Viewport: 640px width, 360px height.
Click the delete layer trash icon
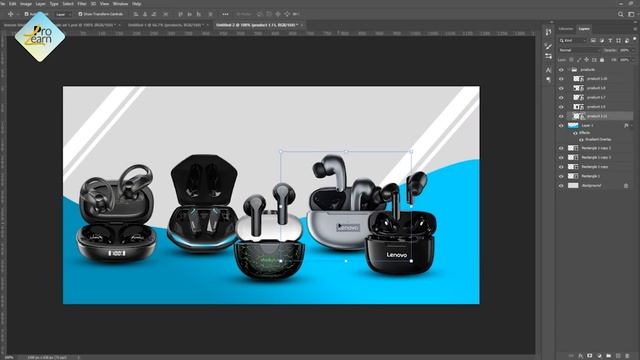[627, 356]
